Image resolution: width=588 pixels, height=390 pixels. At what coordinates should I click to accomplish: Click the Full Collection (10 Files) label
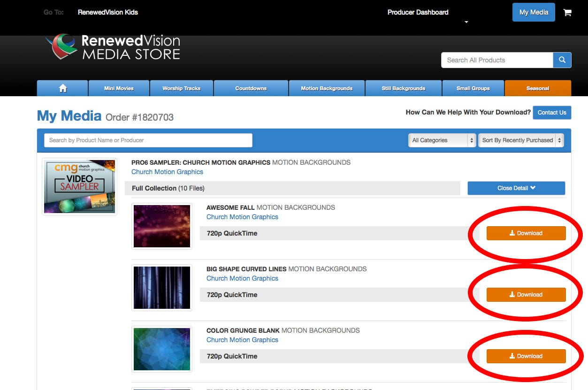tap(168, 188)
